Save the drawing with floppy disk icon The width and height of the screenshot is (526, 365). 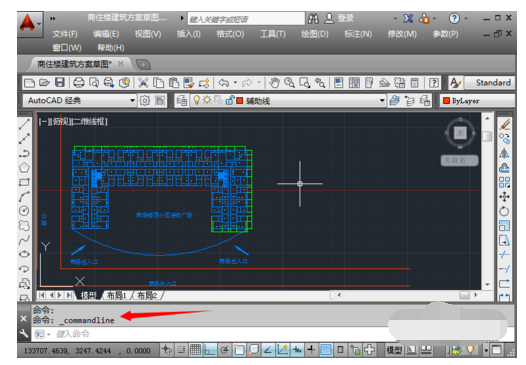pyautogui.click(x=60, y=83)
